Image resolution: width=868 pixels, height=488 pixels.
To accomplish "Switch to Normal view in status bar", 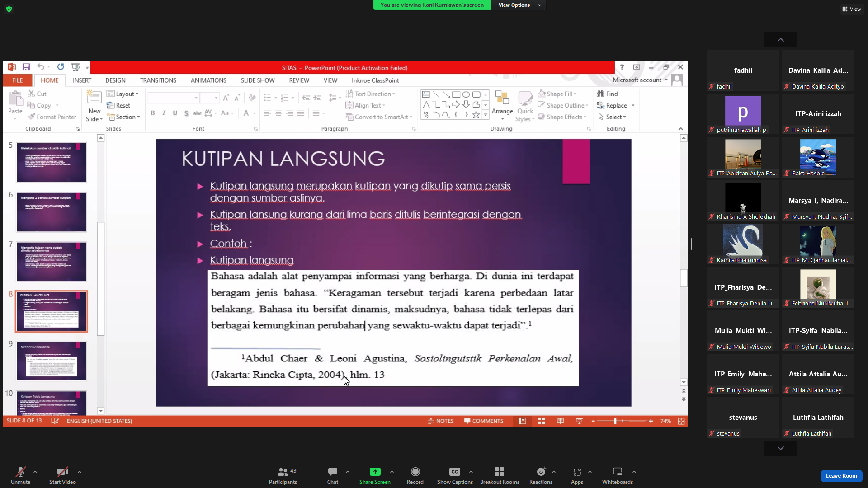I will click(x=523, y=421).
